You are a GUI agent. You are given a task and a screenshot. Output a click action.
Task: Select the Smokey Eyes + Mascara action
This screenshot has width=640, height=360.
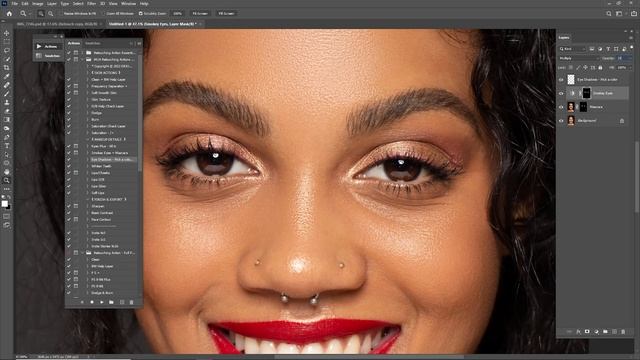click(x=109, y=153)
